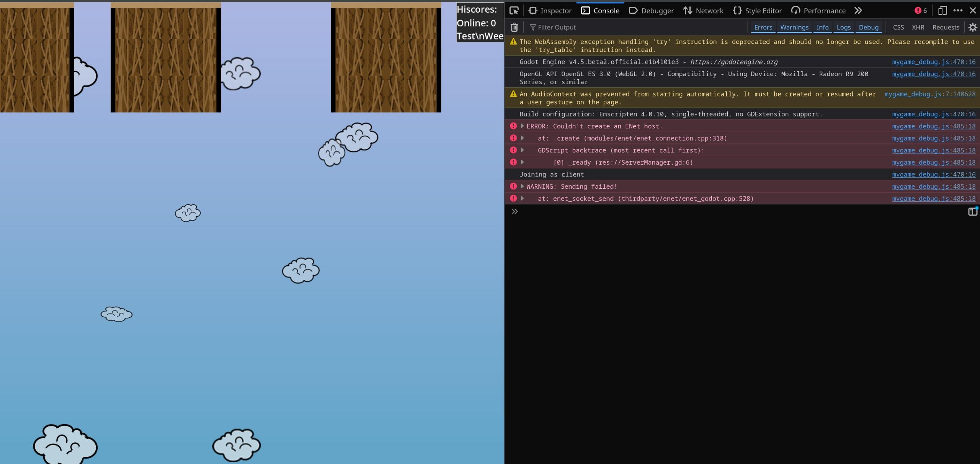Toggle the Errors filter
This screenshot has width=980, height=464.
tap(763, 27)
